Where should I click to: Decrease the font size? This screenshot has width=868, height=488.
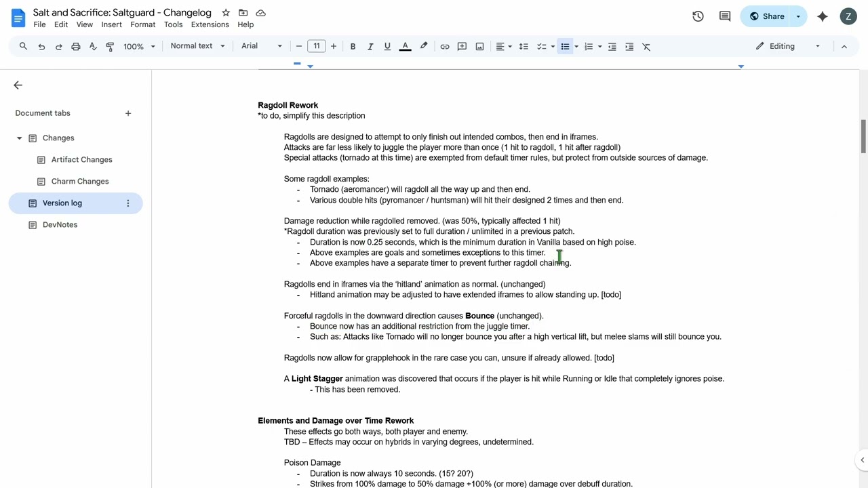click(x=299, y=46)
